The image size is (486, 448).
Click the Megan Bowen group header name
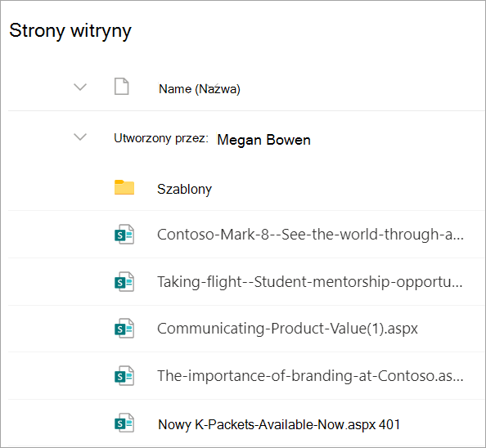[x=263, y=140]
